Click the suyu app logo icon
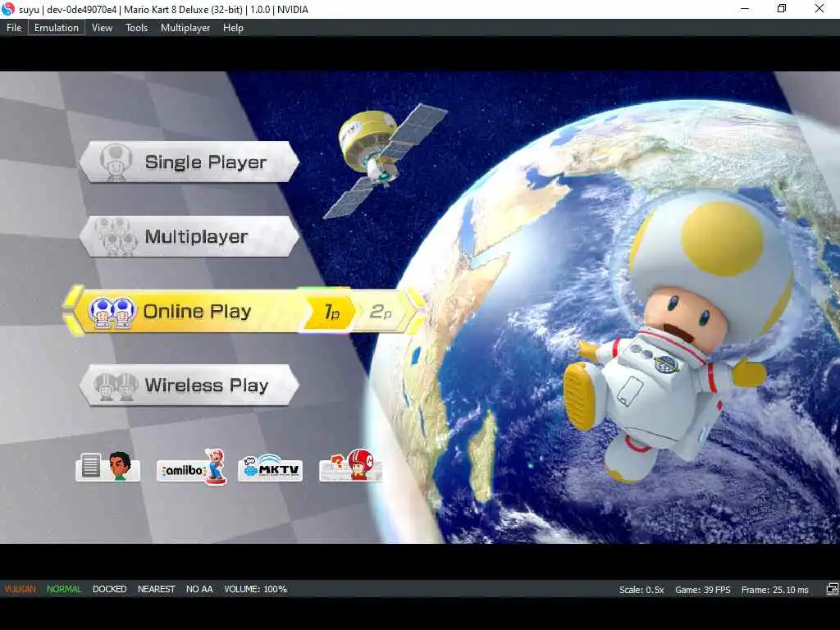This screenshot has height=630, width=840. (8, 9)
